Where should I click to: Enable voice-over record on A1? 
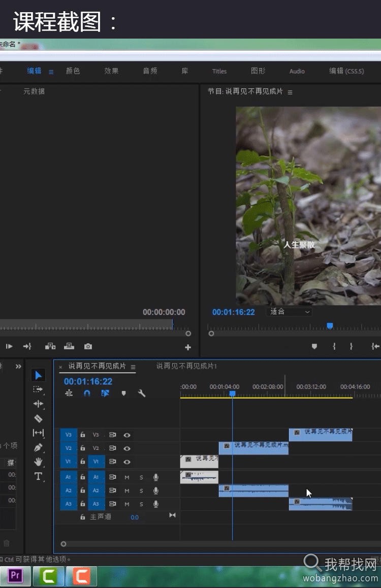(x=155, y=477)
